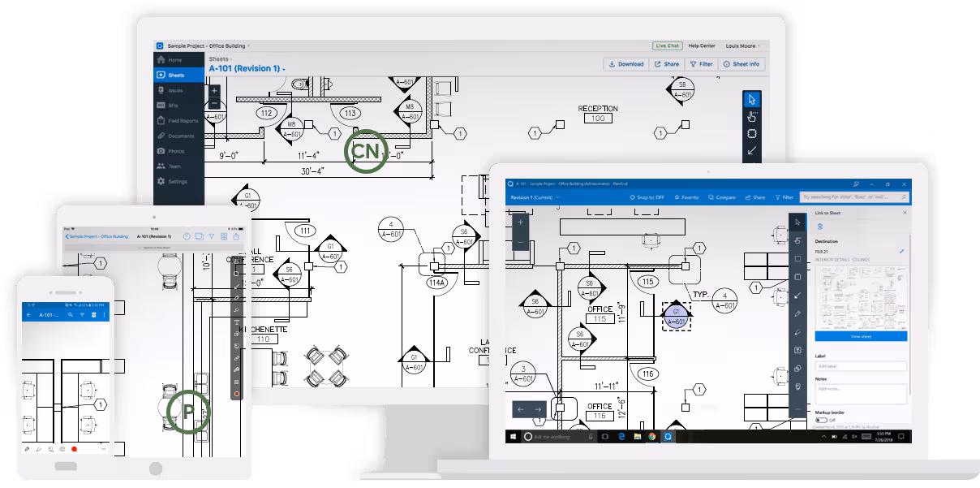The height and width of the screenshot is (488, 980).
Task: Toggle Snap to: OFF on the laptop
Action: pos(647,197)
